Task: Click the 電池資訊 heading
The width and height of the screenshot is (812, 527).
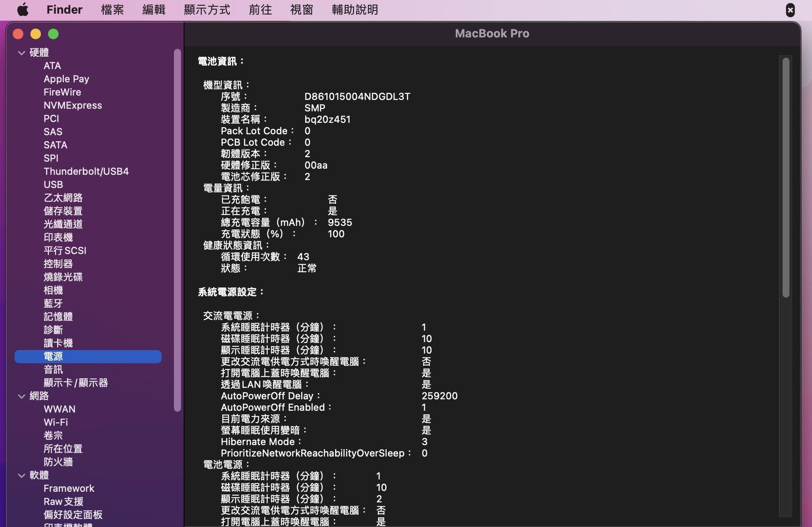Action: tap(221, 61)
